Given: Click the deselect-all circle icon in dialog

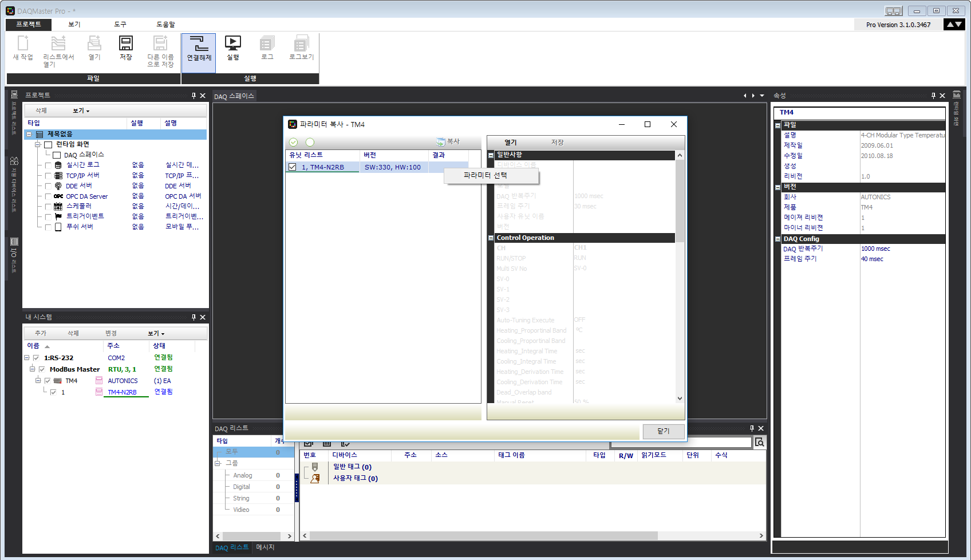Looking at the screenshot, I should [x=310, y=142].
